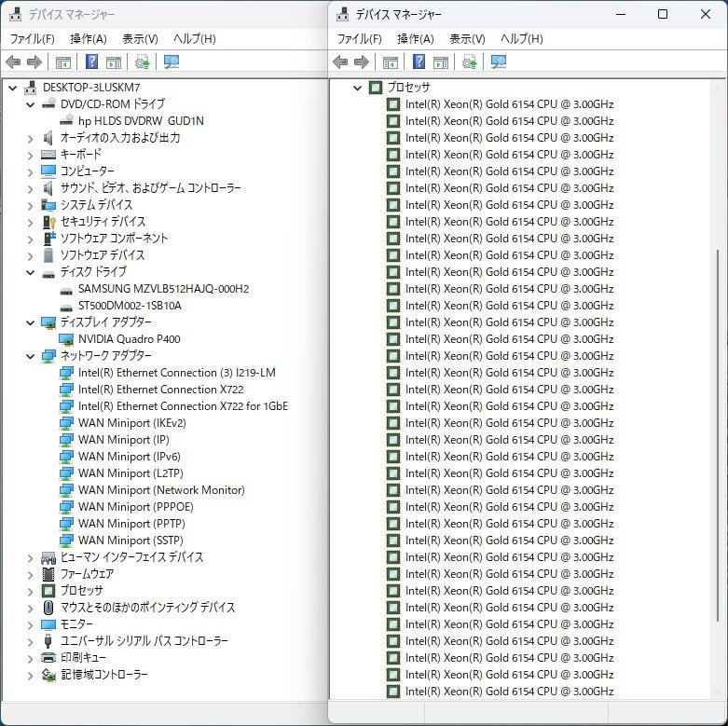Expand the ファームウェア category
Screen dimensions: 728x726
click(x=33, y=574)
